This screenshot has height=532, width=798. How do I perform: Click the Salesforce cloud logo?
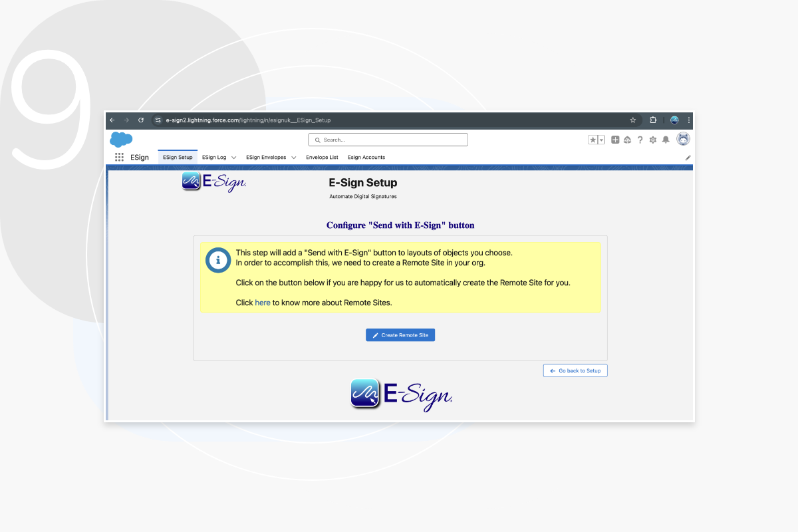(121, 139)
